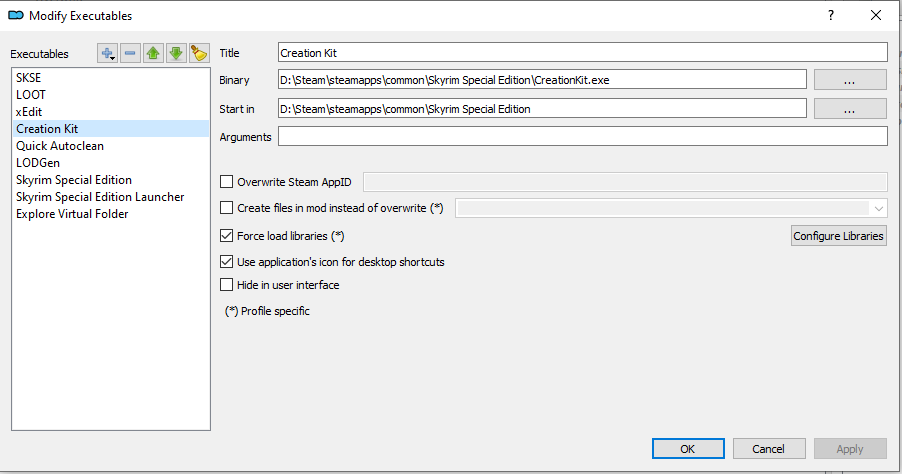Uncheck Force load libraries option
902x474 pixels.
click(226, 236)
